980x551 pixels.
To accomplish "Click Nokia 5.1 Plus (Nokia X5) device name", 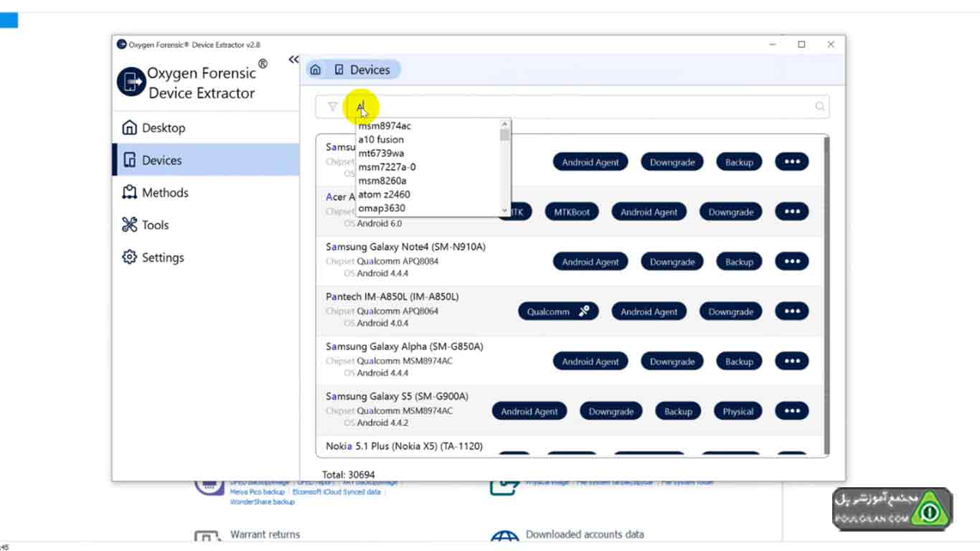I will point(404,446).
